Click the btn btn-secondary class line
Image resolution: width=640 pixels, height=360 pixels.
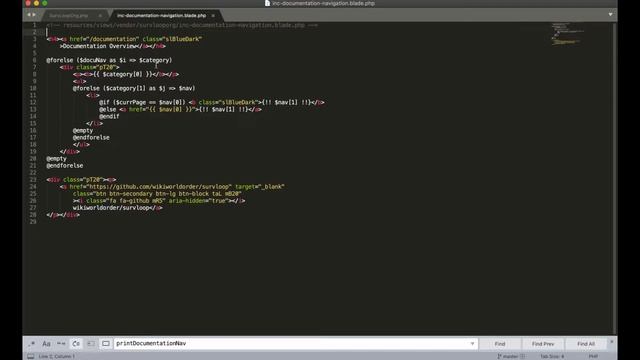157,193
